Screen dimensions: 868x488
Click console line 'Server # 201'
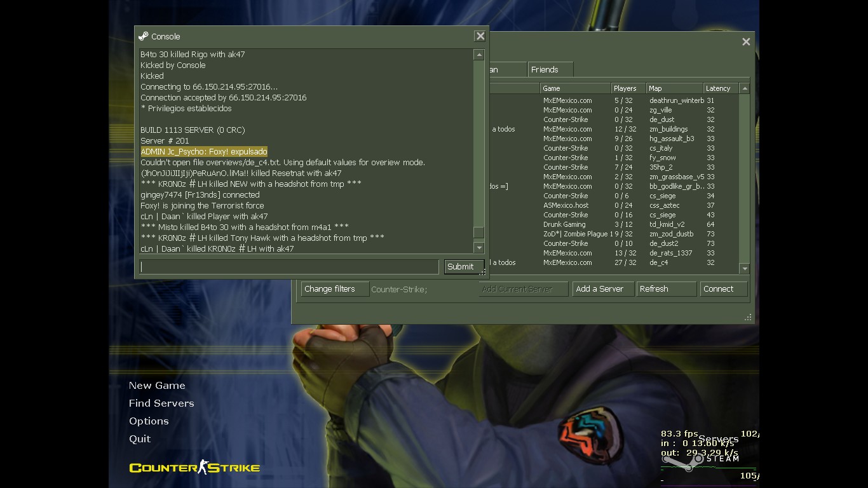pos(165,141)
